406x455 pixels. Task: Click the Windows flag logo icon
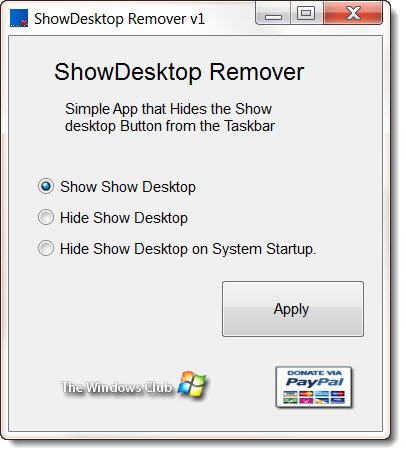click(192, 383)
